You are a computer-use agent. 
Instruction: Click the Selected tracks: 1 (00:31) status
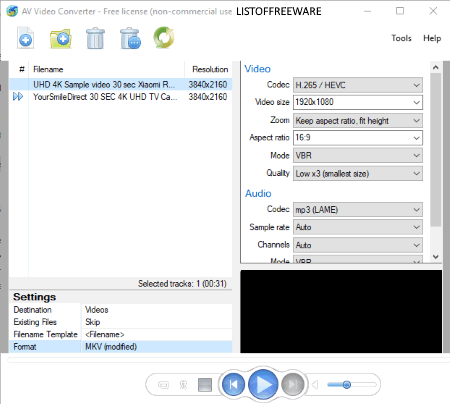click(182, 284)
